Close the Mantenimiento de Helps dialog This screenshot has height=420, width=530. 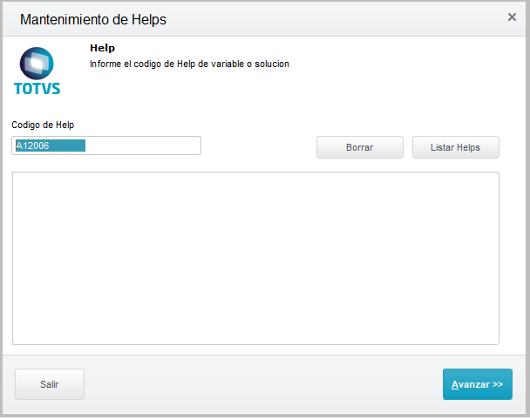click(512, 17)
